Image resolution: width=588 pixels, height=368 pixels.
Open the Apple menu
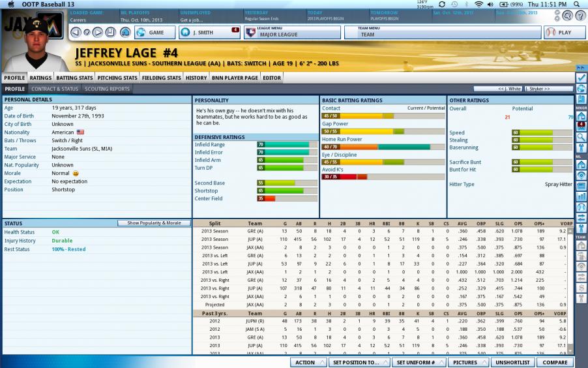pyautogui.click(x=10, y=4)
